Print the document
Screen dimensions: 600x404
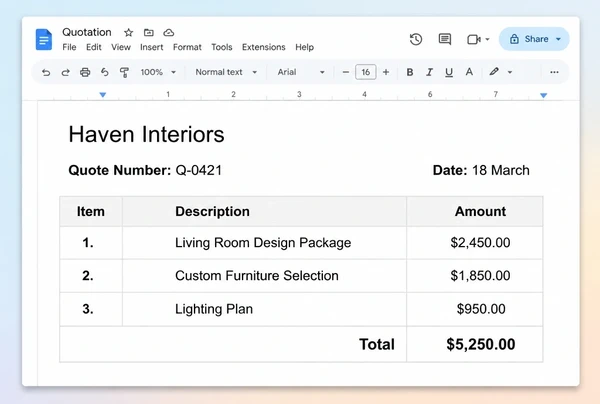(85, 72)
